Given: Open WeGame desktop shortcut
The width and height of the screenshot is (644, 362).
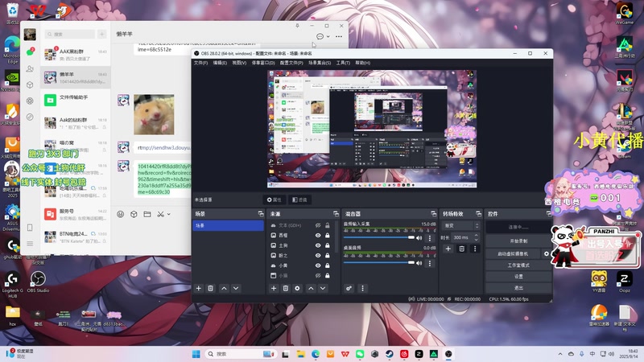Looking at the screenshot, I should pos(625,14).
